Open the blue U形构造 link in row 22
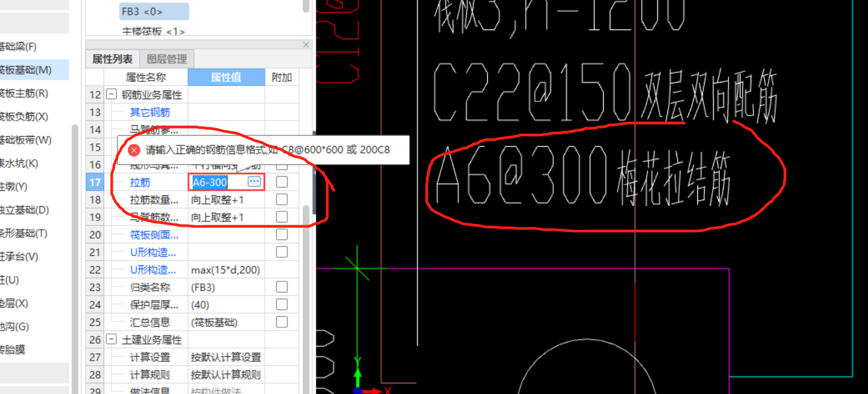Screen dimensions: 868x394 153,269
